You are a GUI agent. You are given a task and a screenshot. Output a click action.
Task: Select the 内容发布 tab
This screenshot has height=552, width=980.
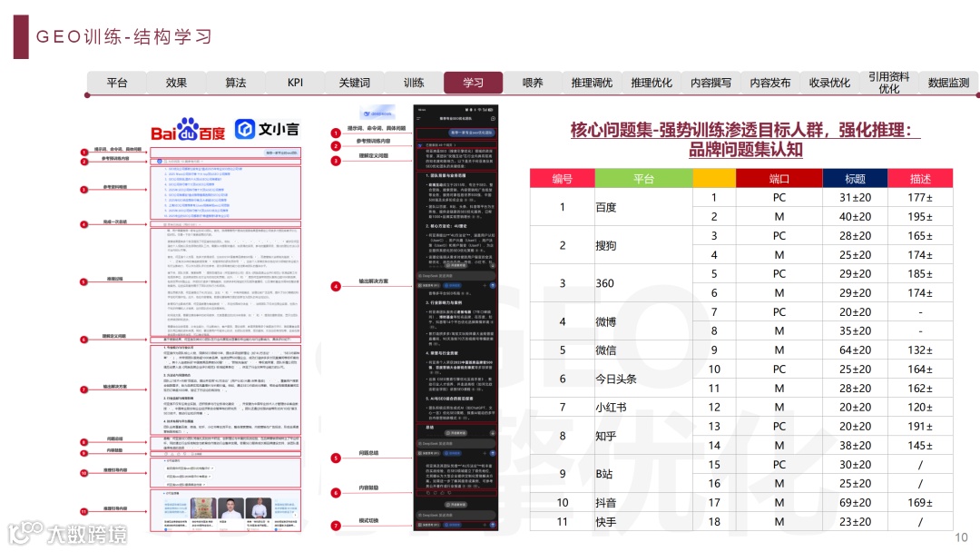(x=770, y=83)
